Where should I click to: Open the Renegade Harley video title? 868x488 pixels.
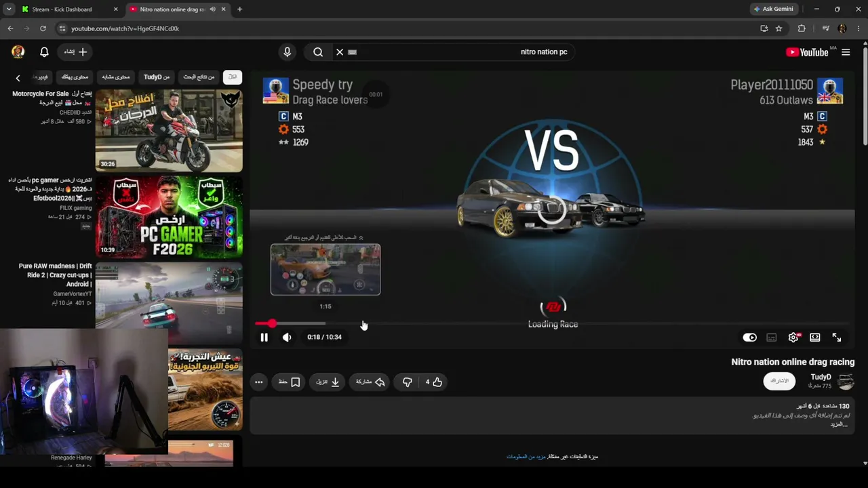tap(71, 458)
